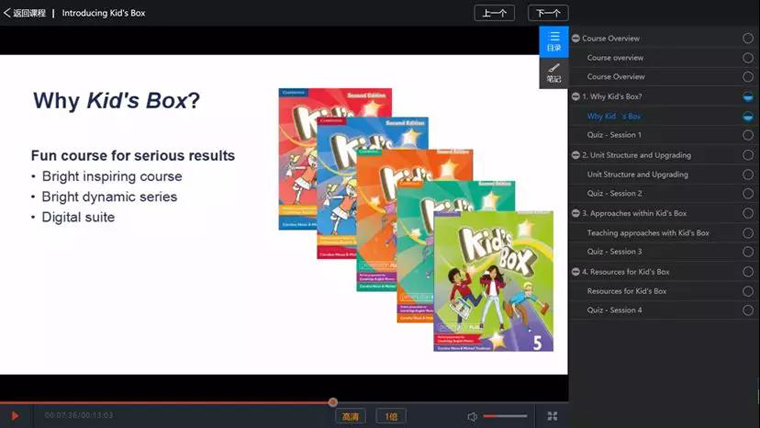Click the 'Digital suite' bullet text
The width and height of the screenshot is (760, 428).
coord(78,217)
